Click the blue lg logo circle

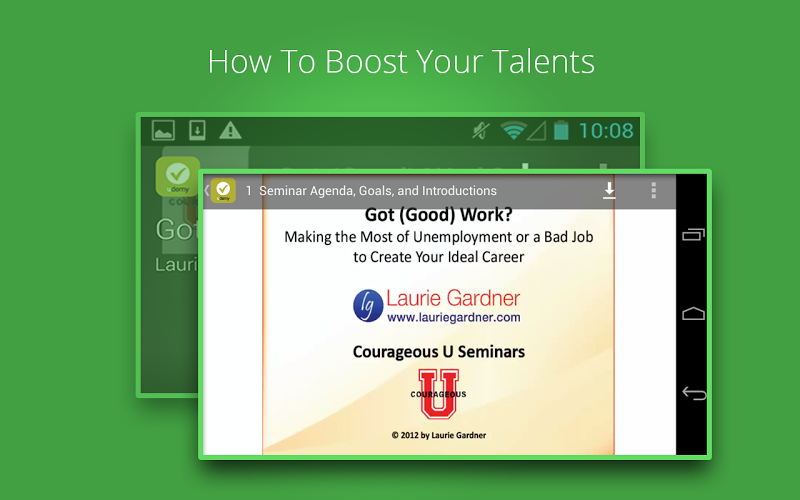click(x=368, y=306)
